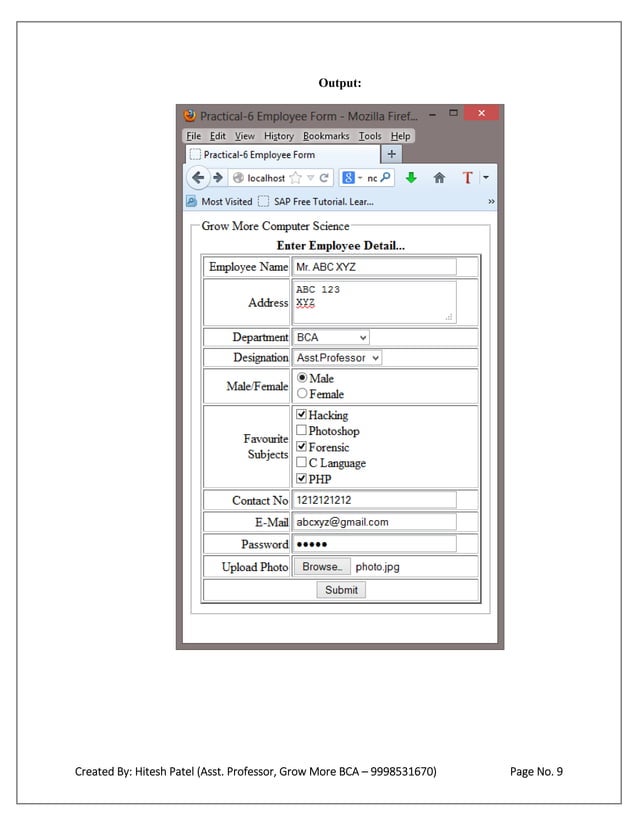Click the Most Visited bookmarks label
Screen dimensions: 638x826
point(227,201)
